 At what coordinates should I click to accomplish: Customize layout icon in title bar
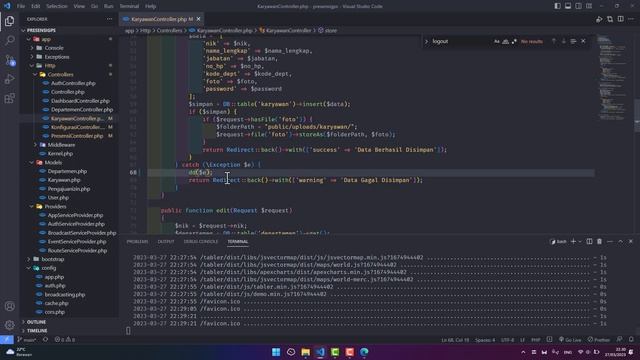pos(589,6)
